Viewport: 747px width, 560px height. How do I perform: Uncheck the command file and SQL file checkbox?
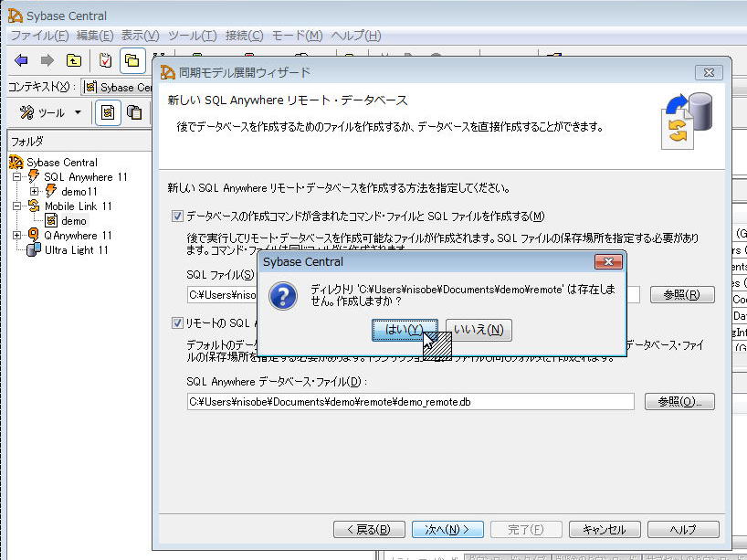177,217
